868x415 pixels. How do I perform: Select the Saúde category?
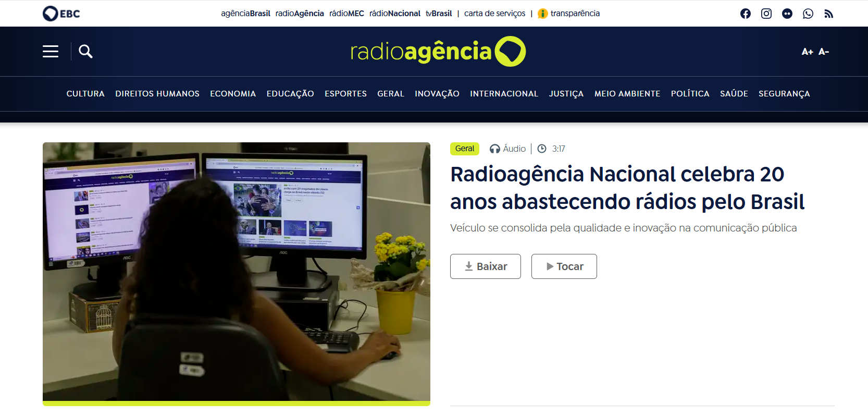(x=734, y=94)
